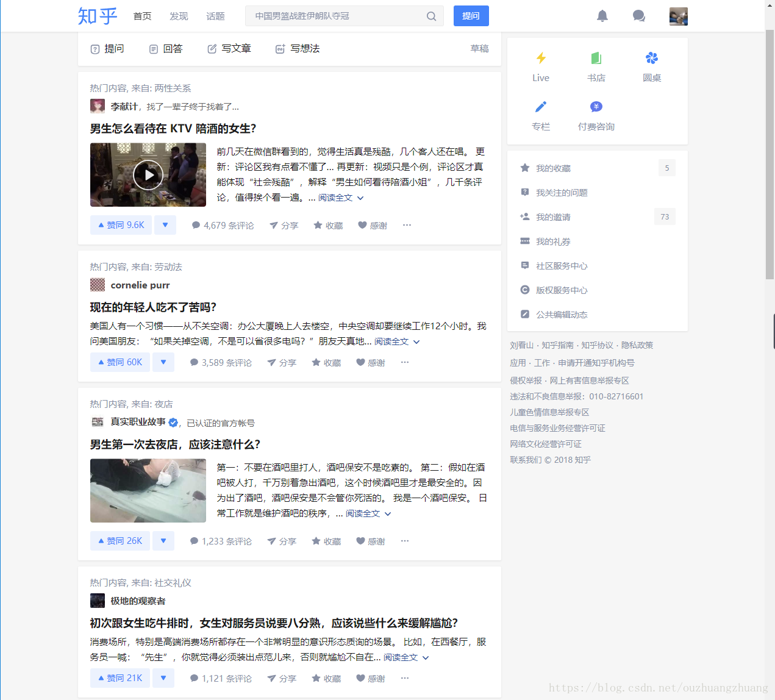
Task: Expand 阅读全文 on the nightclub post
Action: (x=368, y=514)
